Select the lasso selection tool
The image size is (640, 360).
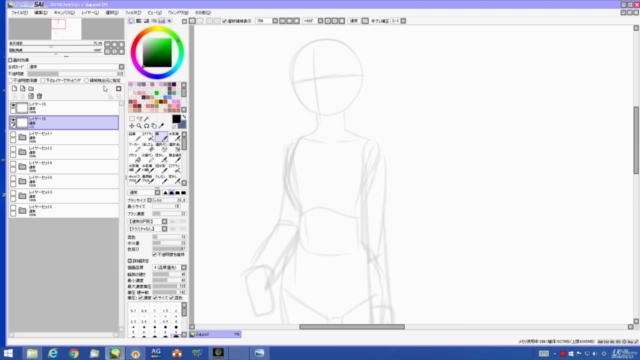point(139,119)
